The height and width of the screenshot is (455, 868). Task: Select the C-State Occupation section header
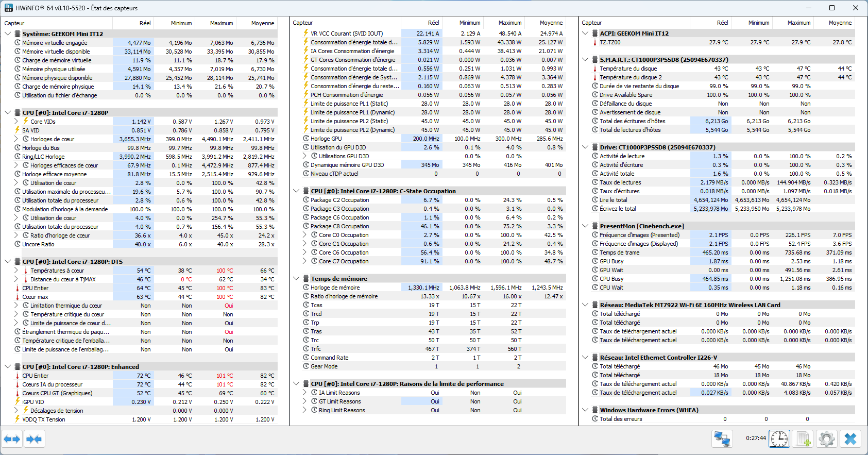(x=383, y=191)
